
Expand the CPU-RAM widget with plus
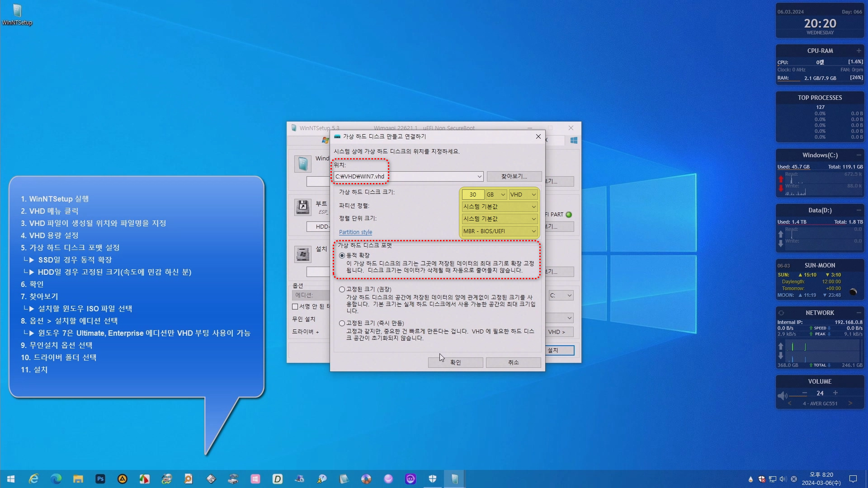859,51
